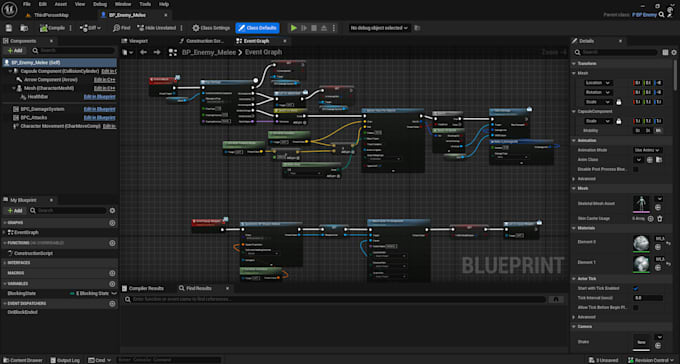This screenshot has width=680, height=364.
Task: Add new macro with plus icon
Action: [112, 273]
